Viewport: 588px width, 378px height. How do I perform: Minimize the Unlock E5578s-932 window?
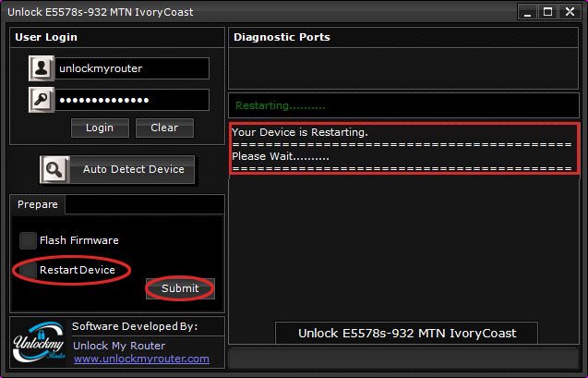click(x=528, y=12)
